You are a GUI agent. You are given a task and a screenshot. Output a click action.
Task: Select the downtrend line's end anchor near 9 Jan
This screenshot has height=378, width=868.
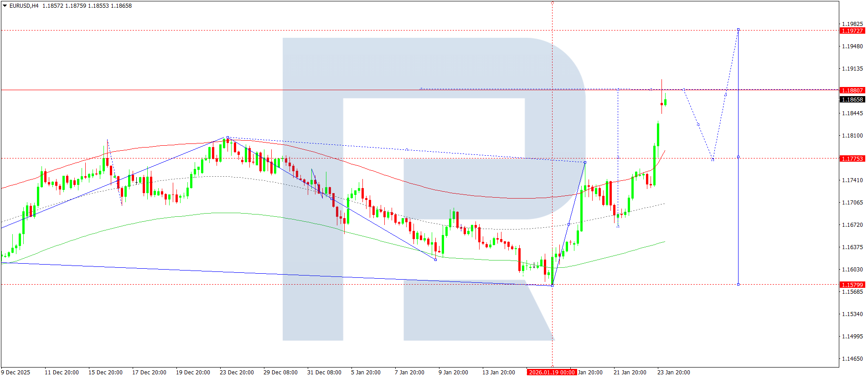pos(435,260)
